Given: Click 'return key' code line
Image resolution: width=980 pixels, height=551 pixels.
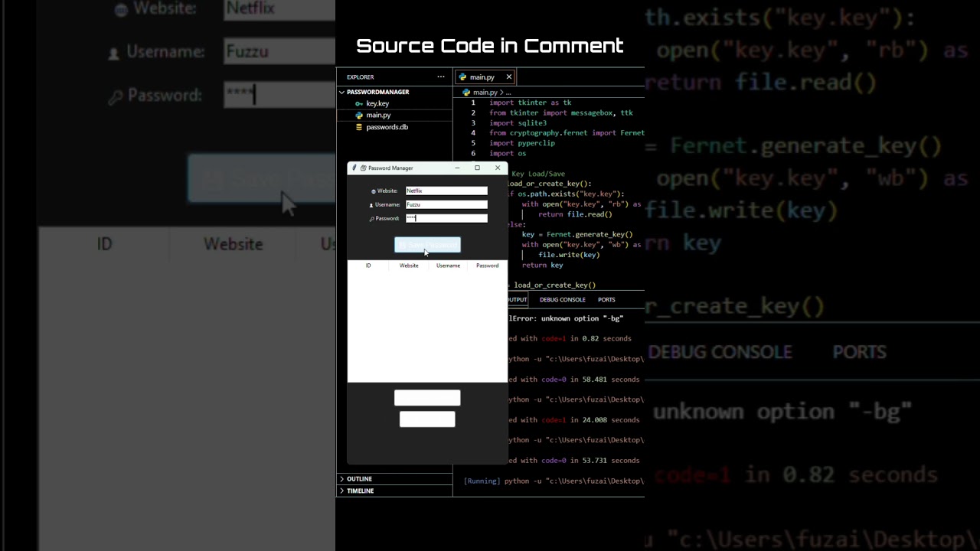Looking at the screenshot, I should tap(542, 265).
